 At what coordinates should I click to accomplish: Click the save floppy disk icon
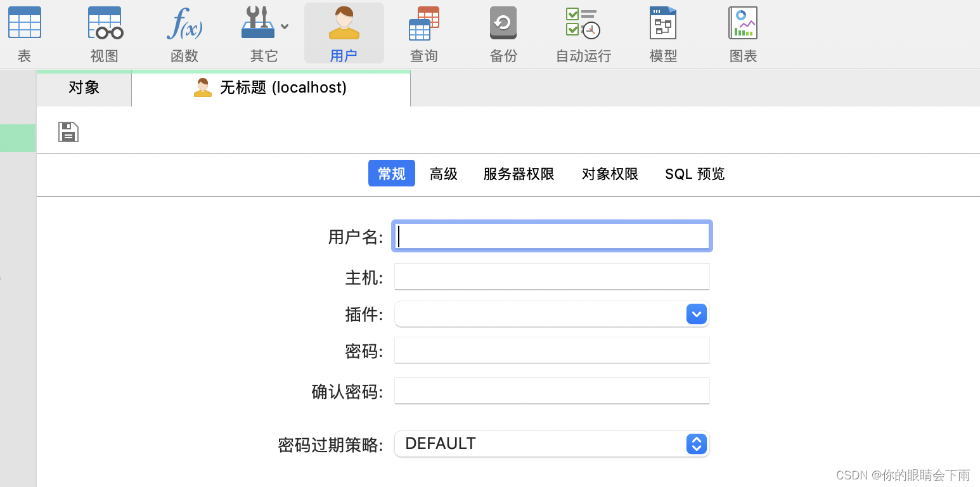point(68,132)
